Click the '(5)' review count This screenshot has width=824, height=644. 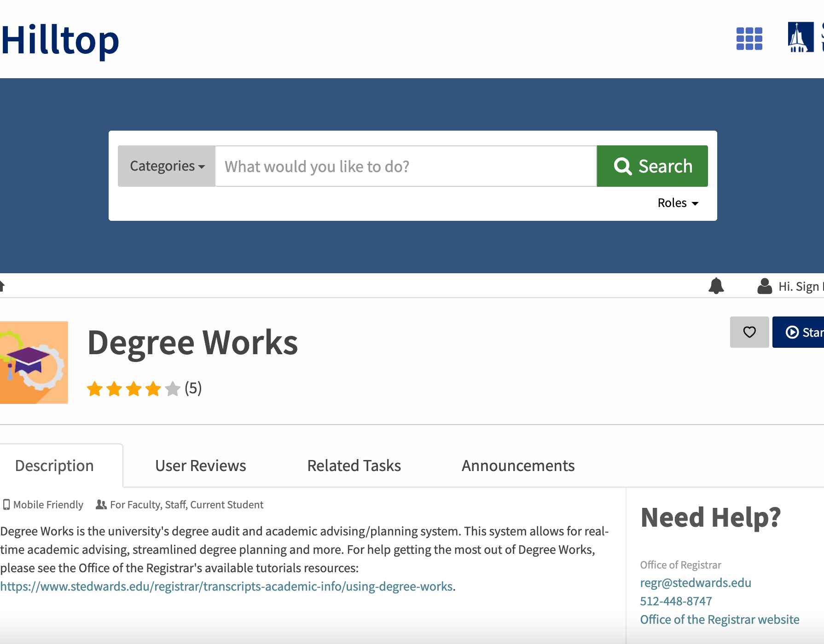click(x=193, y=388)
